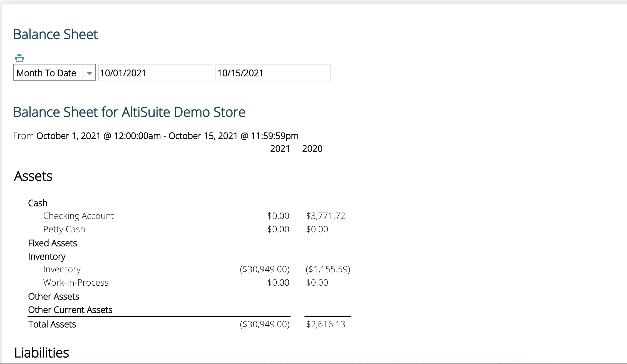Click the 10/01/2021 start date field
627x364 pixels.
(x=155, y=73)
